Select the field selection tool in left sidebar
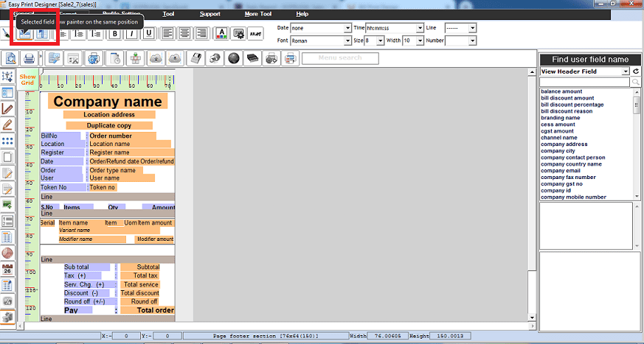The width and height of the screenshot is (644, 344). coord(7,77)
